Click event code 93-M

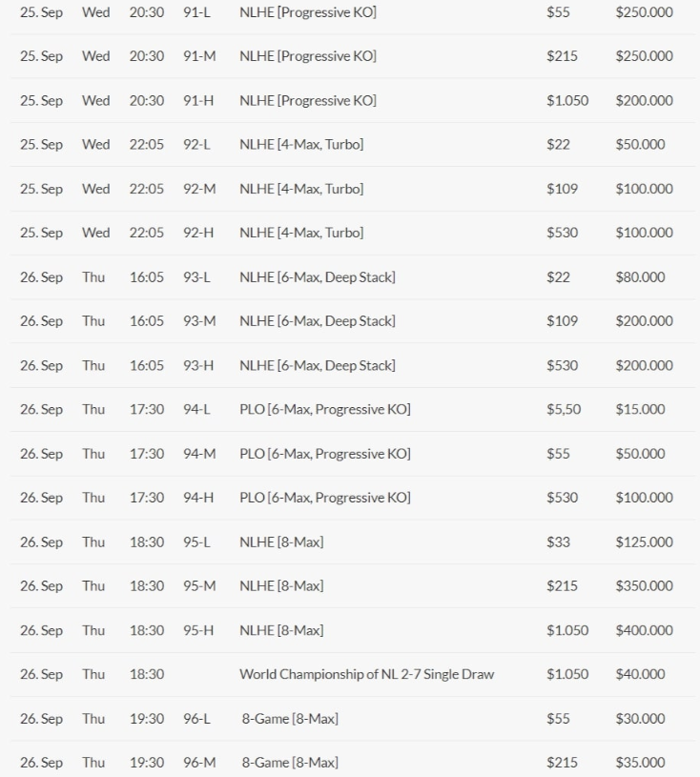(x=198, y=321)
